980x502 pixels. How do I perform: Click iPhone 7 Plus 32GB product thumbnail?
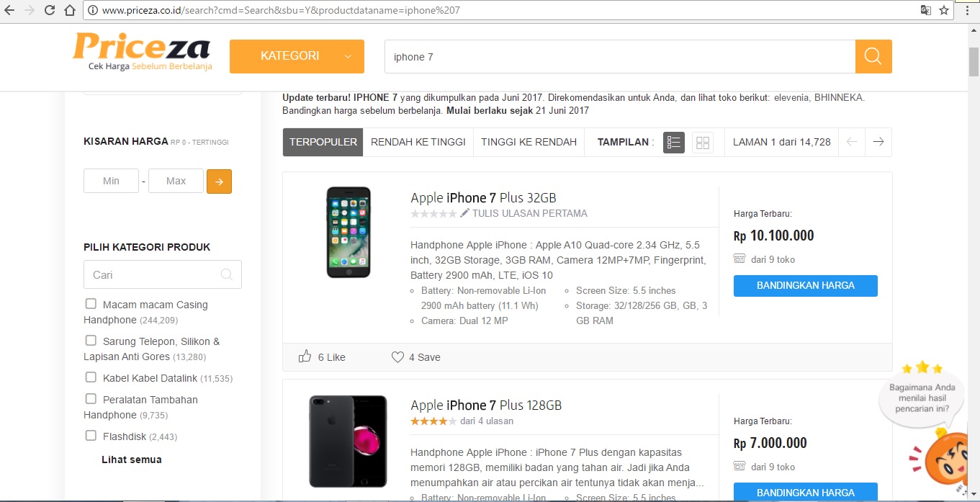point(349,232)
